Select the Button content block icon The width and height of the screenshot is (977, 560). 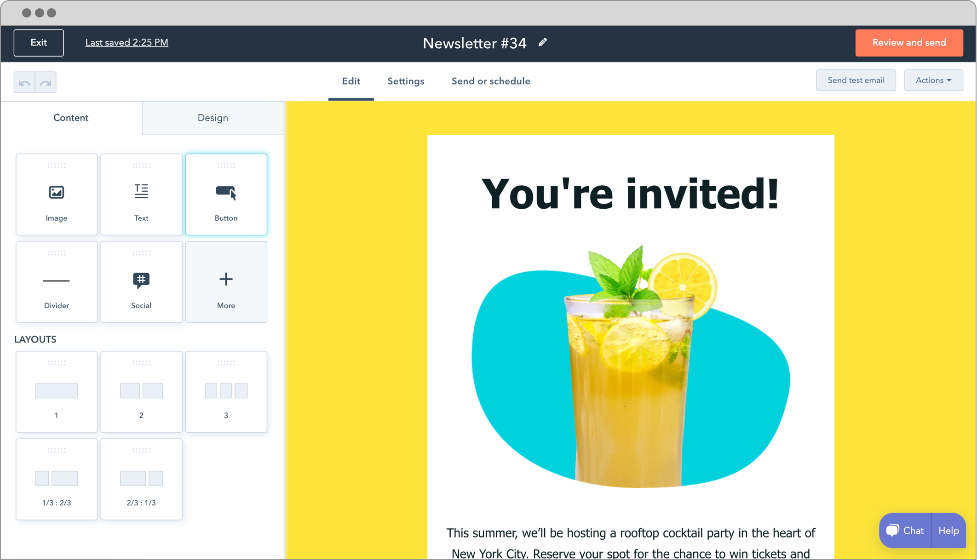225,193
